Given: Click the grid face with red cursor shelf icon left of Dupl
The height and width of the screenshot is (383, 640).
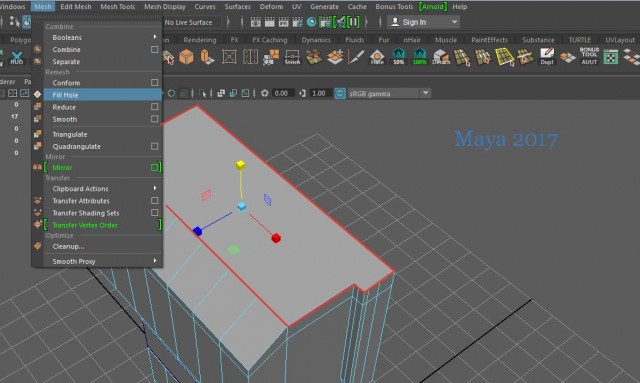Looking at the screenshot, I should [525, 57].
